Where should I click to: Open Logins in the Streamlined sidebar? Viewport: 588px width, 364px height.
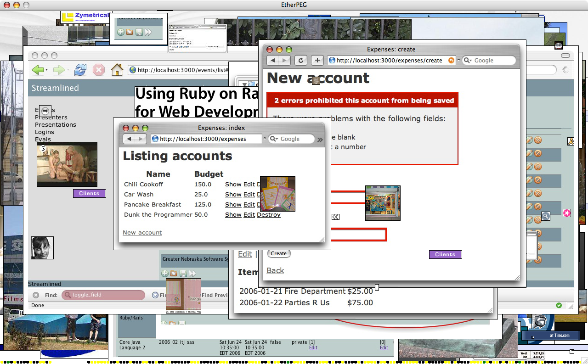pos(45,132)
